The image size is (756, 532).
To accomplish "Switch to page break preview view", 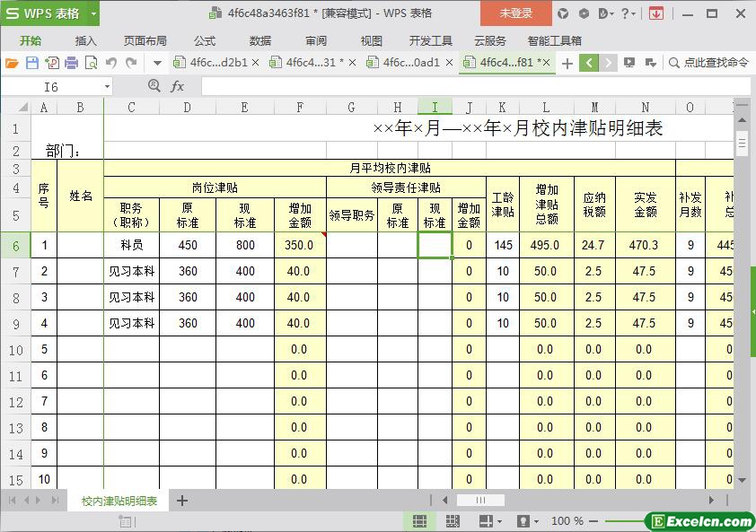I will [x=453, y=521].
